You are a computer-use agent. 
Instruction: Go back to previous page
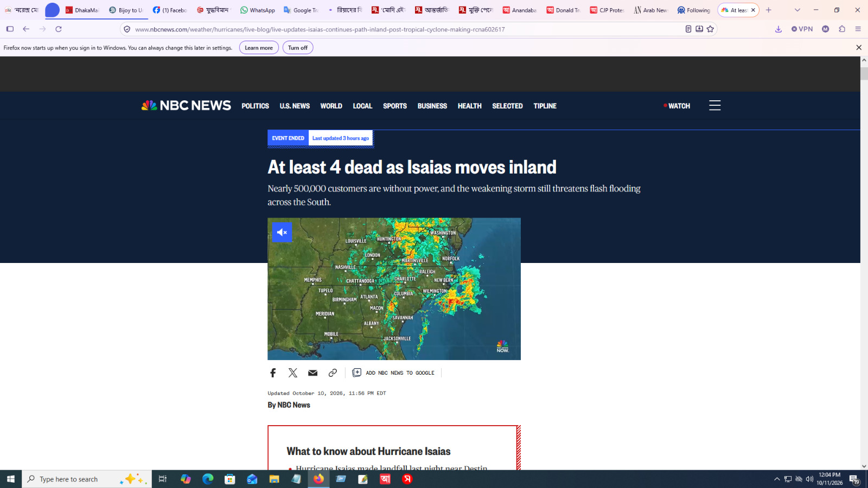(26, 29)
